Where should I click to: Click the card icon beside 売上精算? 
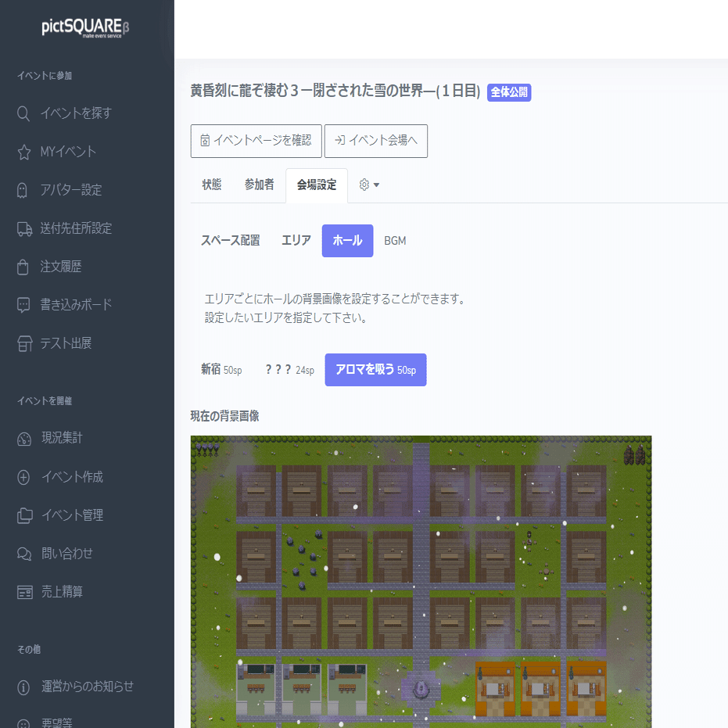[24, 593]
